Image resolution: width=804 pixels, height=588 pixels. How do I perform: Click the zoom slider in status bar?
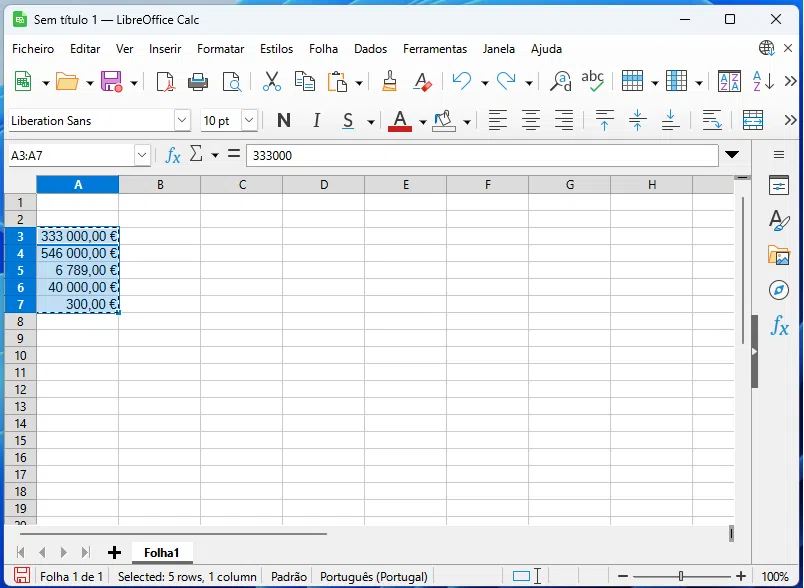click(x=680, y=576)
